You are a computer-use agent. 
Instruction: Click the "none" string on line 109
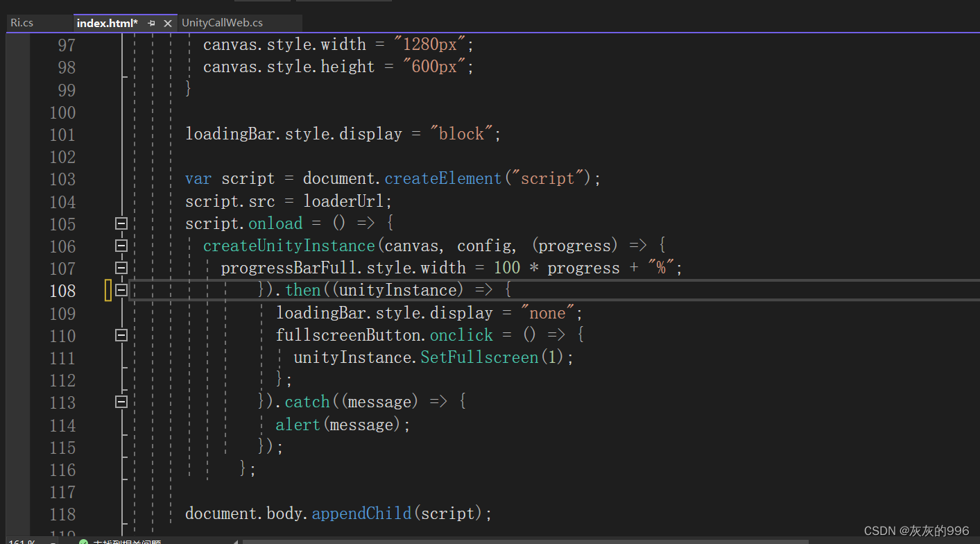click(547, 313)
